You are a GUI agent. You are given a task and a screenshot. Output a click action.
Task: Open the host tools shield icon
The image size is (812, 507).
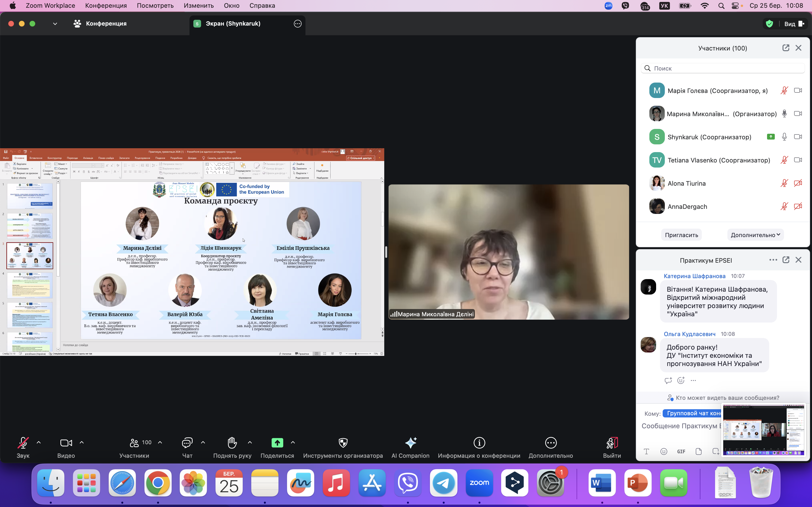click(x=343, y=443)
